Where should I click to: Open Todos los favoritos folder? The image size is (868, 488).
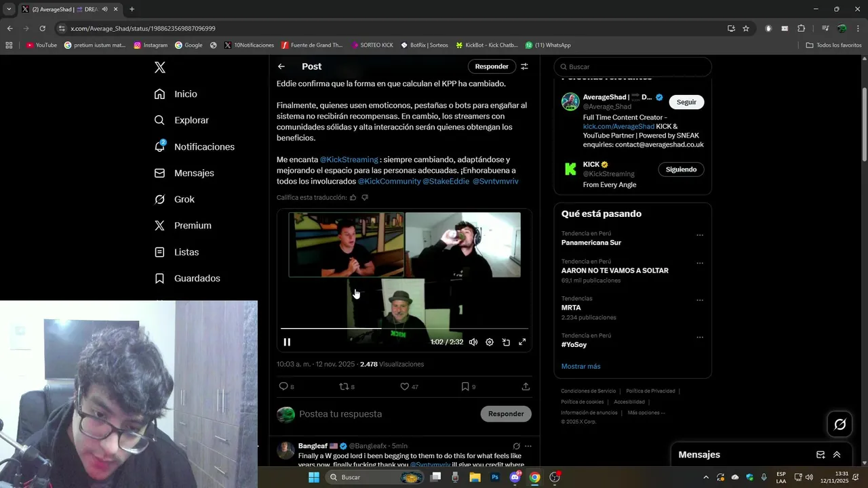click(833, 45)
